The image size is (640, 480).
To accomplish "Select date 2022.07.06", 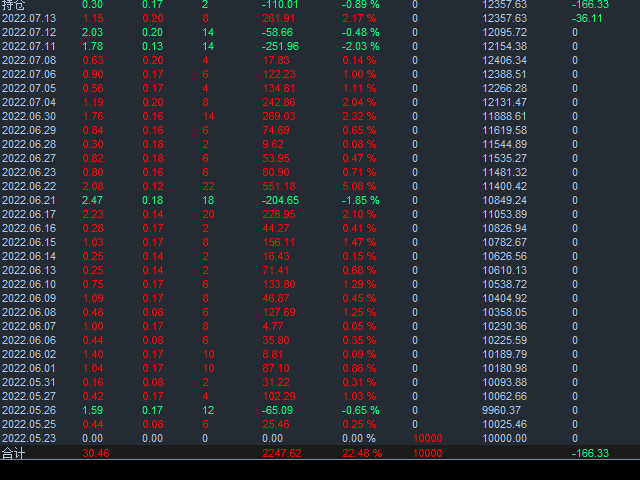I will (x=29, y=74).
